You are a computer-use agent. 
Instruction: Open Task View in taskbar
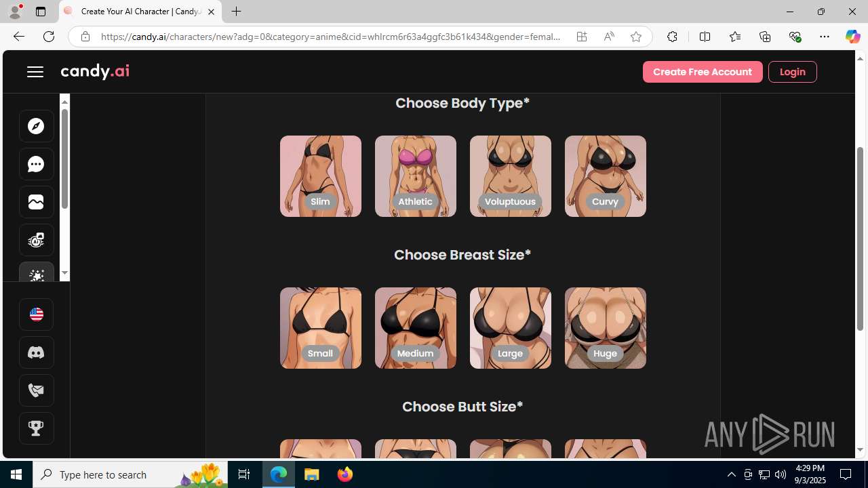[244, 474]
